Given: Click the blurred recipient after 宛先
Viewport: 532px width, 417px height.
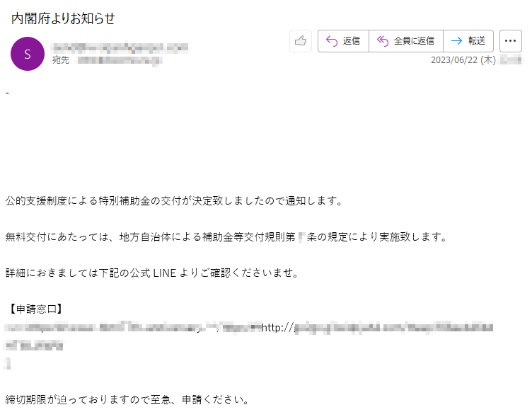Looking at the screenshot, I should [120, 61].
